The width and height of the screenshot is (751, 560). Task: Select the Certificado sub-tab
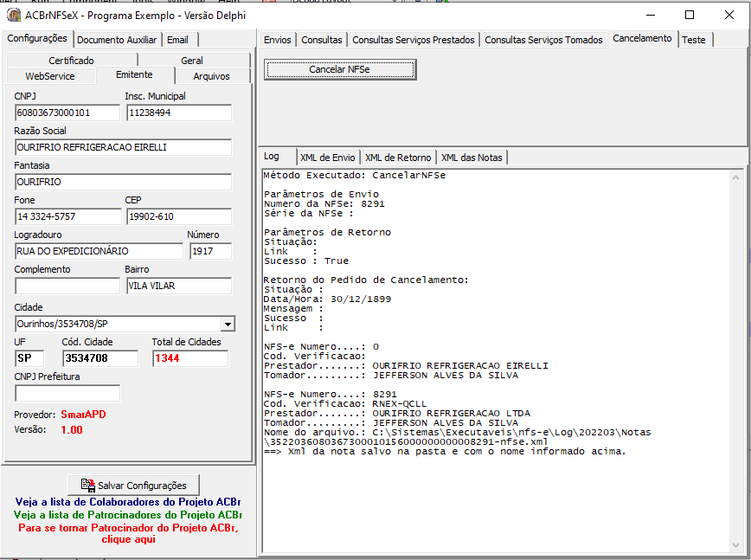point(71,61)
